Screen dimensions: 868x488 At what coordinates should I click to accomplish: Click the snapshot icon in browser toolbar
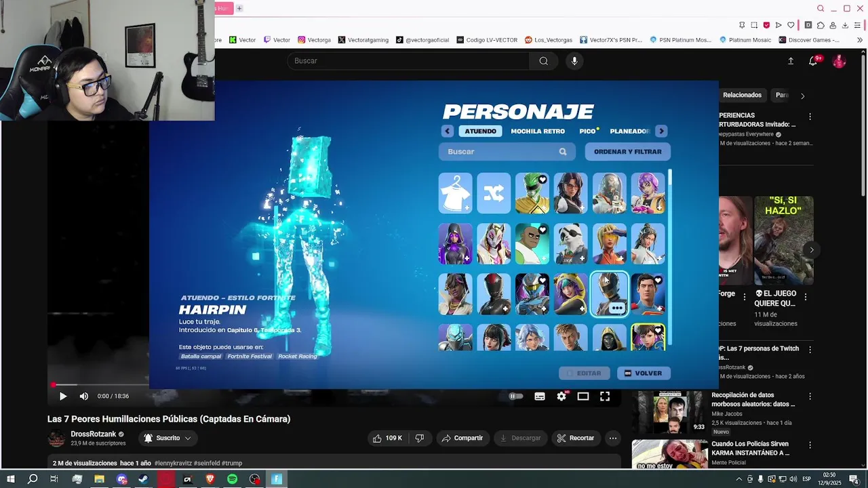[754, 25]
